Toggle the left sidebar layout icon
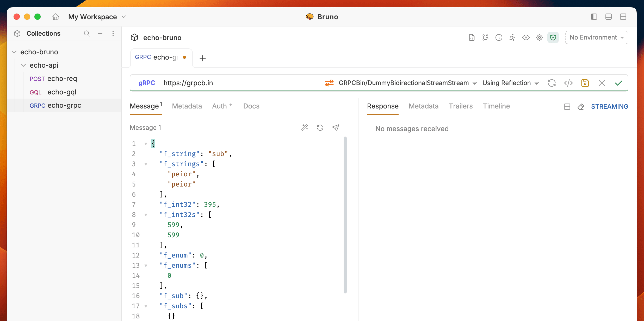Viewport: 644px width, 321px height. 594,17
